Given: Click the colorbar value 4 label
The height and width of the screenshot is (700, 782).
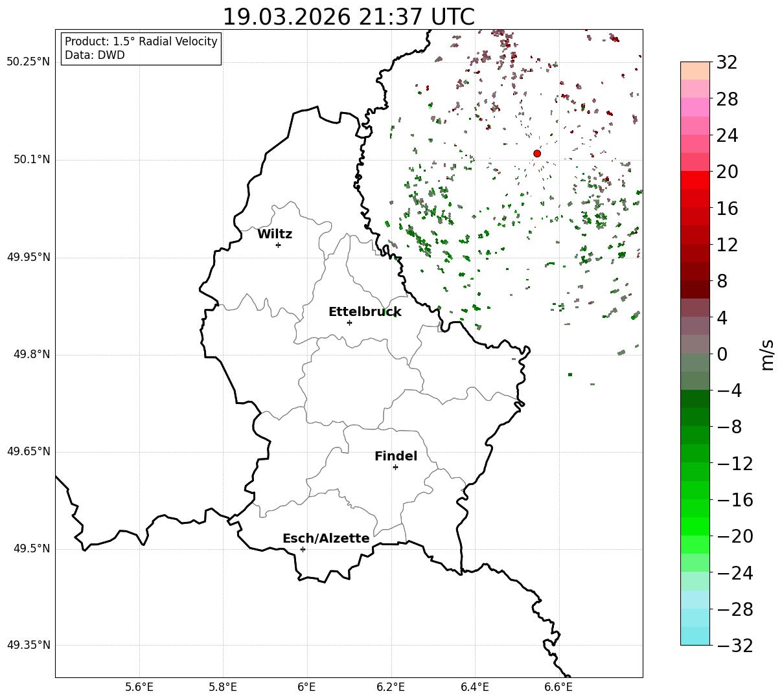Looking at the screenshot, I should [x=722, y=317].
